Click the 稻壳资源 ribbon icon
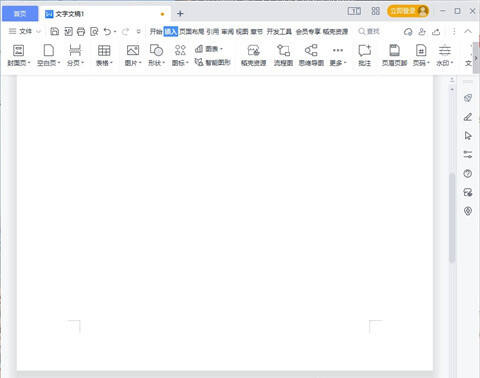Image resolution: width=480 pixels, height=378 pixels. (x=253, y=51)
